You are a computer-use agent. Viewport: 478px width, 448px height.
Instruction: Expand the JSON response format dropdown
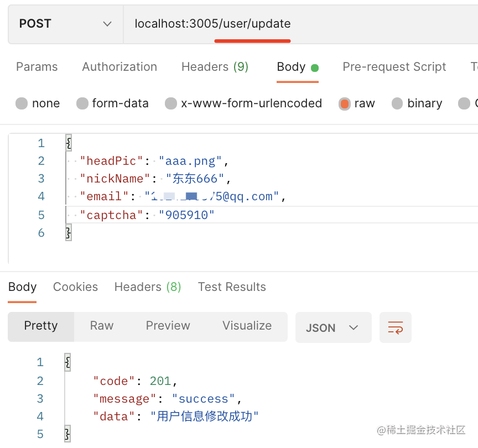(x=332, y=328)
